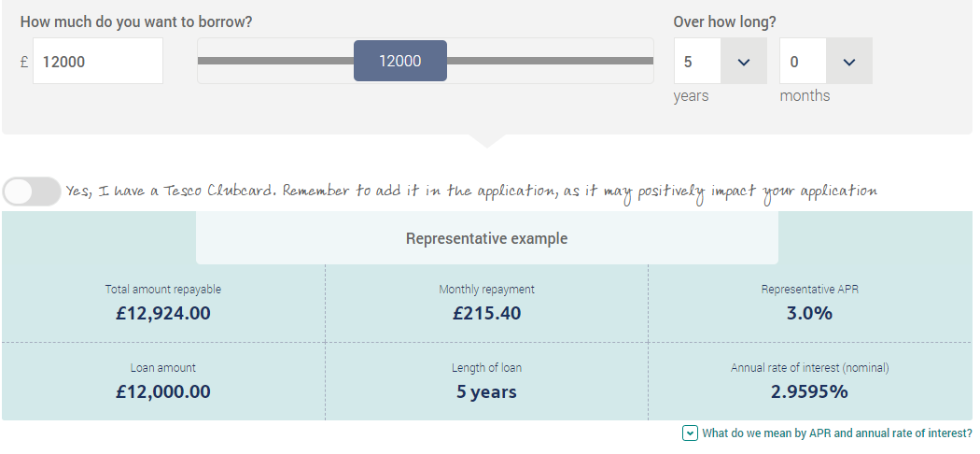Click the Tesco Clubcard label text

click(x=471, y=192)
